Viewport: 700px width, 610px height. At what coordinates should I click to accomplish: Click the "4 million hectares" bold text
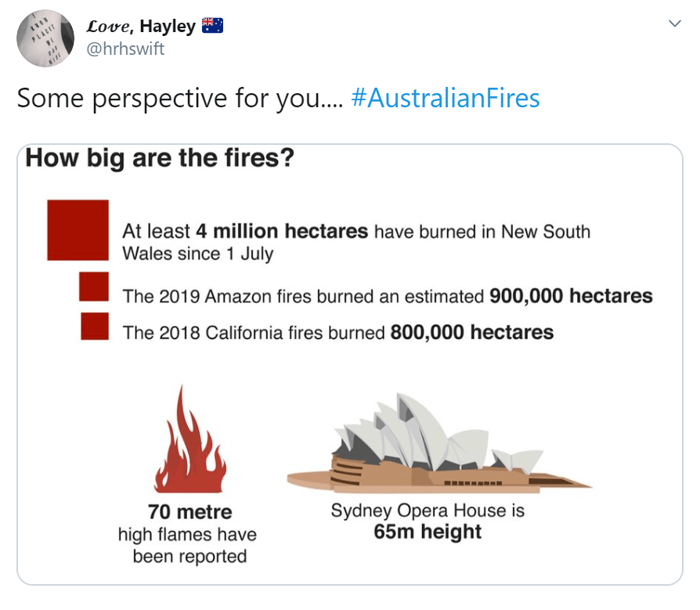282,232
